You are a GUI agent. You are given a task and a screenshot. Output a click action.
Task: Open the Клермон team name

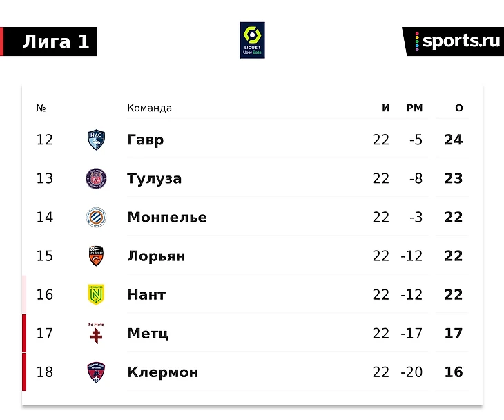pos(163,372)
